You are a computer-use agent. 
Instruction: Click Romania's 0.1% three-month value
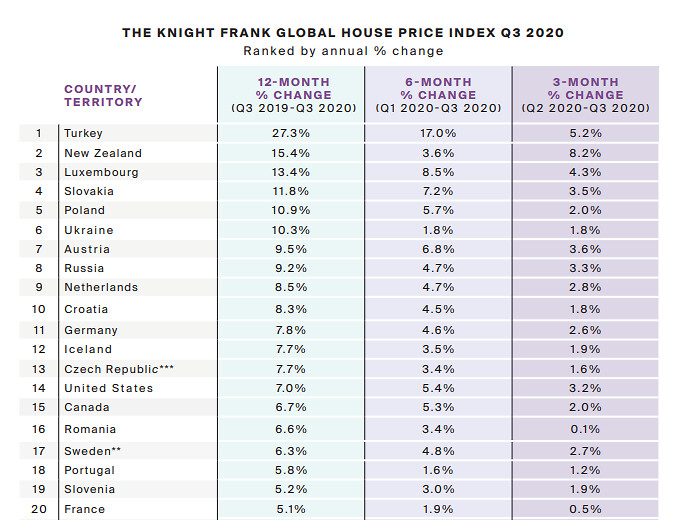[x=586, y=429]
